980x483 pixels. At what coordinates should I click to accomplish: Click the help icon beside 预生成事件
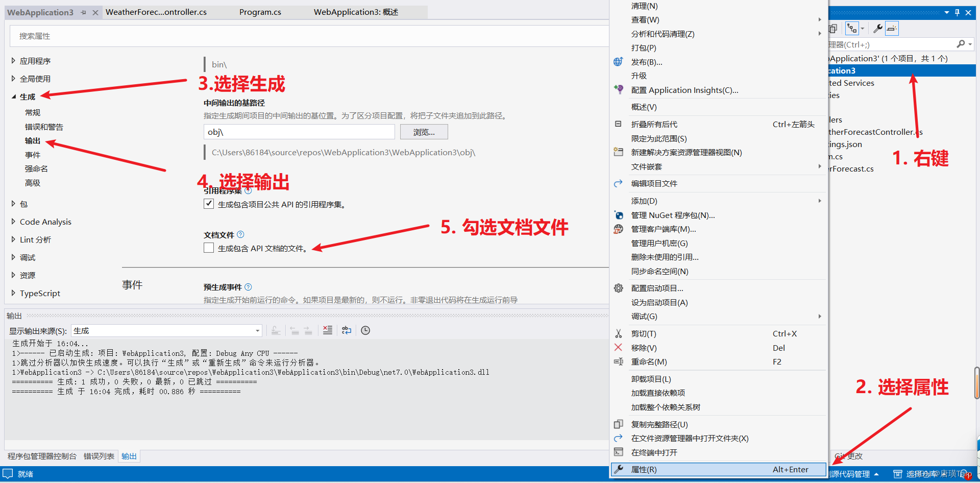coord(248,287)
